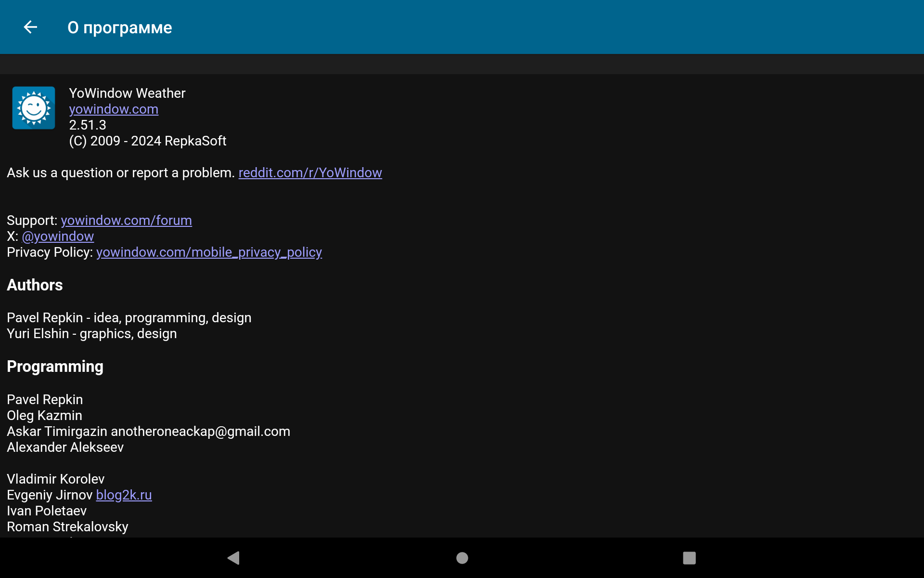Tap the "Programming" heading
Screen dimensions: 924x578
pyautogui.click(x=55, y=367)
